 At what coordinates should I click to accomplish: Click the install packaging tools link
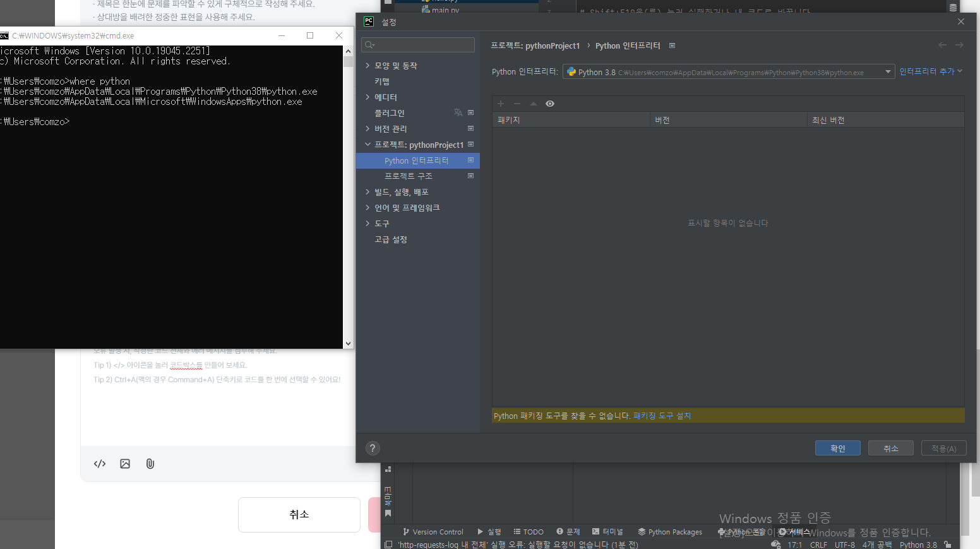[x=662, y=416]
